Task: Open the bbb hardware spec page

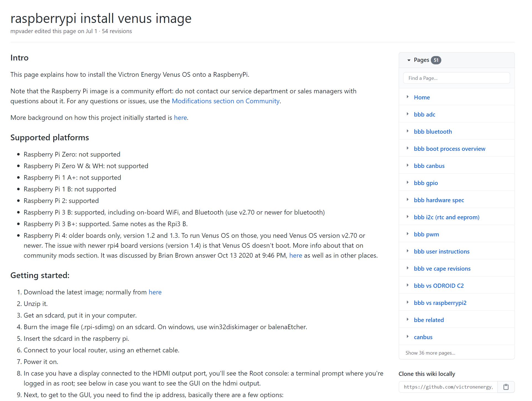Action: (439, 200)
